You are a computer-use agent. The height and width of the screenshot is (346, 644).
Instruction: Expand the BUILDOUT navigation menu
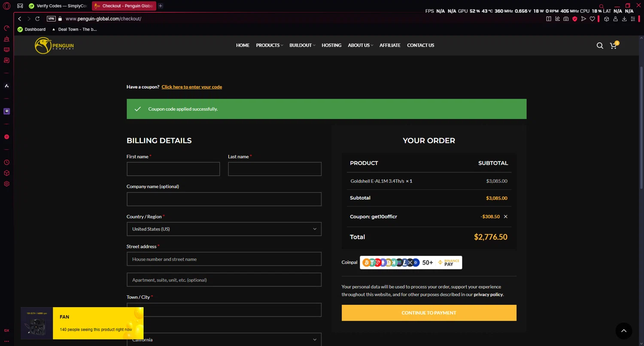click(x=302, y=46)
